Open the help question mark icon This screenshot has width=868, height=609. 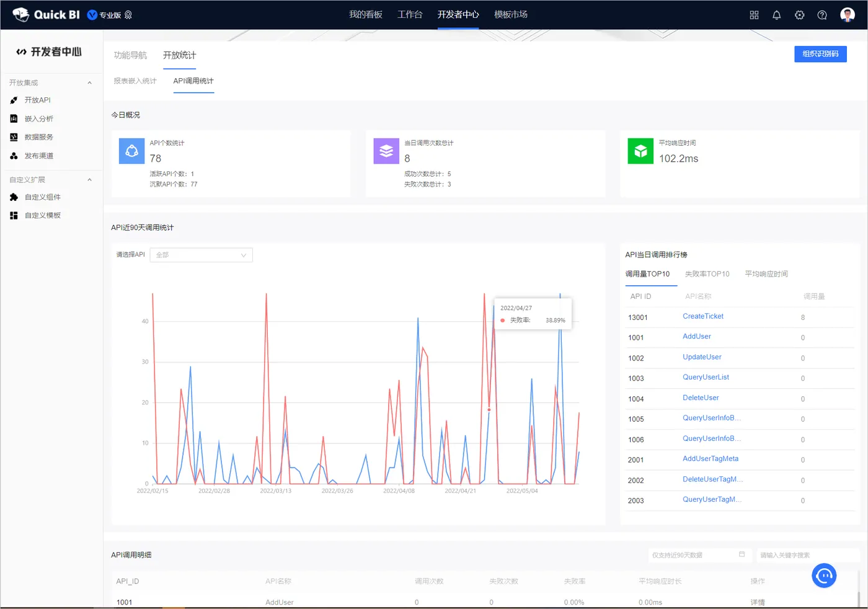pyautogui.click(x=822, y=15)
